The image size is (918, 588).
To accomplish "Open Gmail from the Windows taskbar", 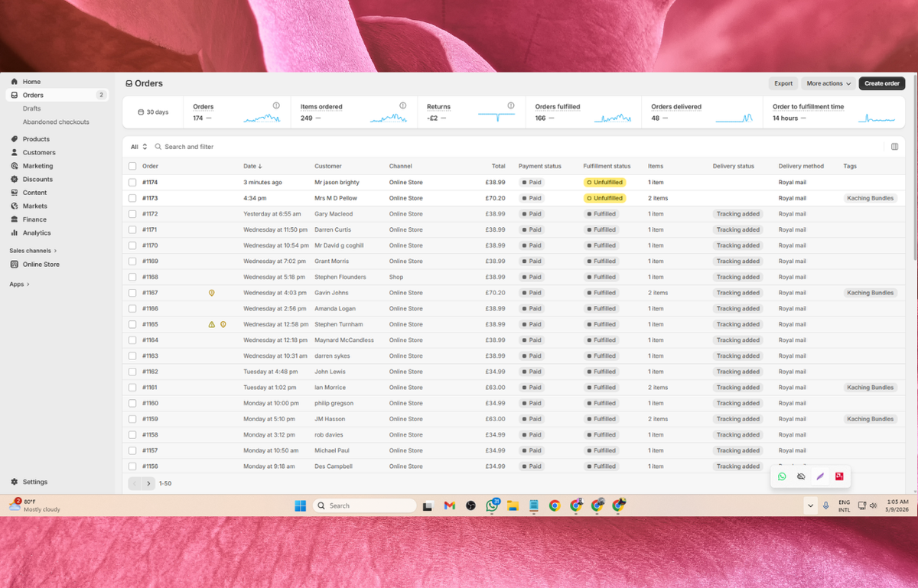I will (x=450, y=505).
